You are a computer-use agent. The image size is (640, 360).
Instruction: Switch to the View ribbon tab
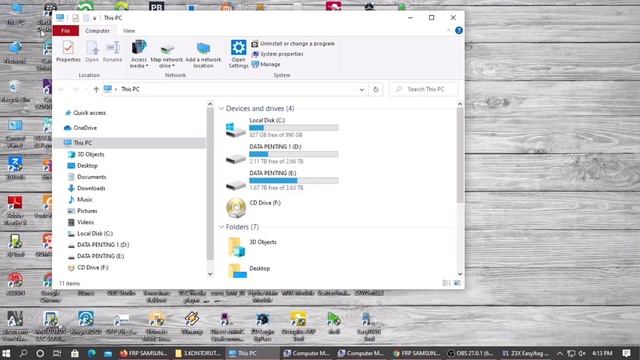pos(129,31)
